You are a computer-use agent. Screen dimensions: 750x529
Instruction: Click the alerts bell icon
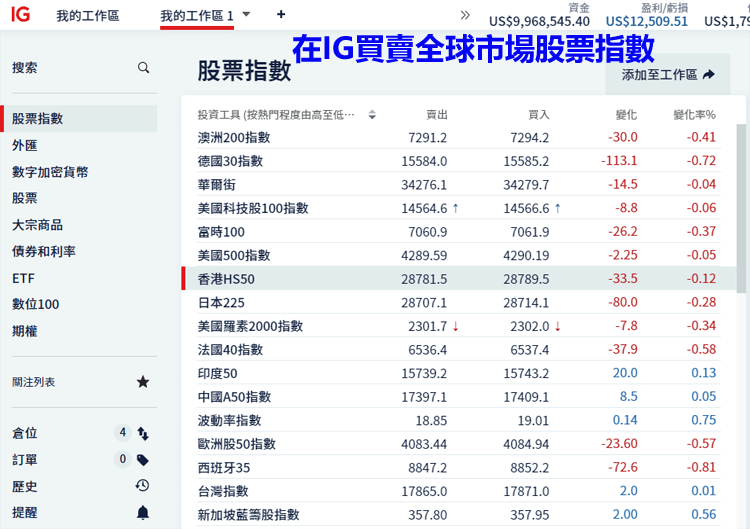coord(143,513)
